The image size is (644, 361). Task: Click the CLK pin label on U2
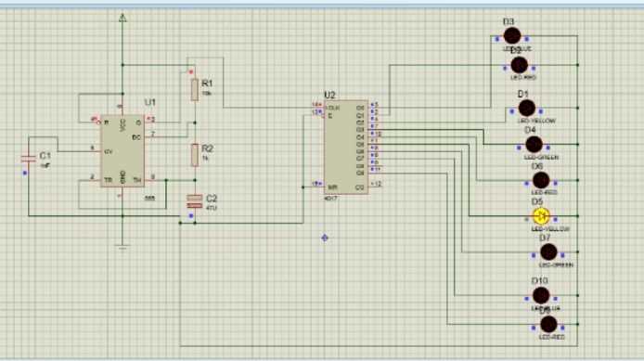click(x=333, y=108)
